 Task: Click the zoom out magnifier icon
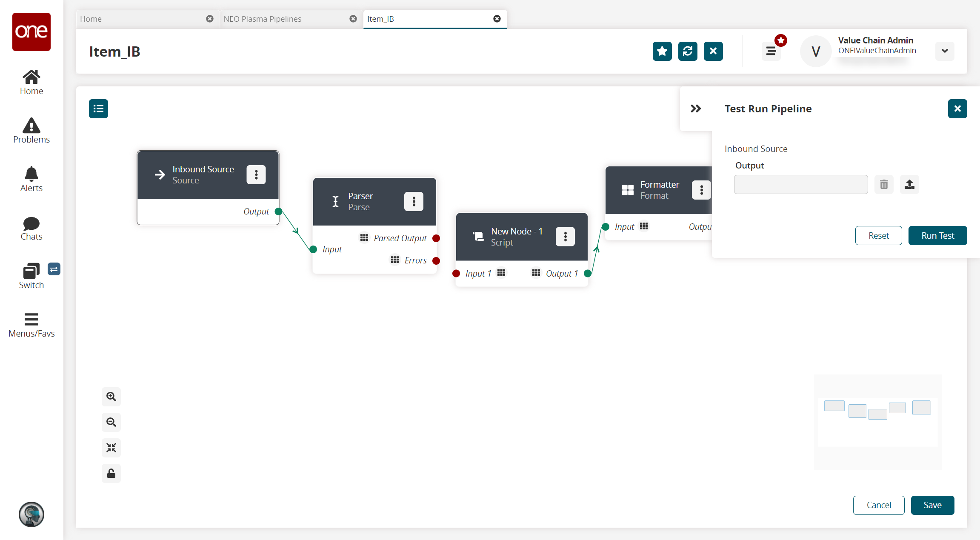[111, 422]
